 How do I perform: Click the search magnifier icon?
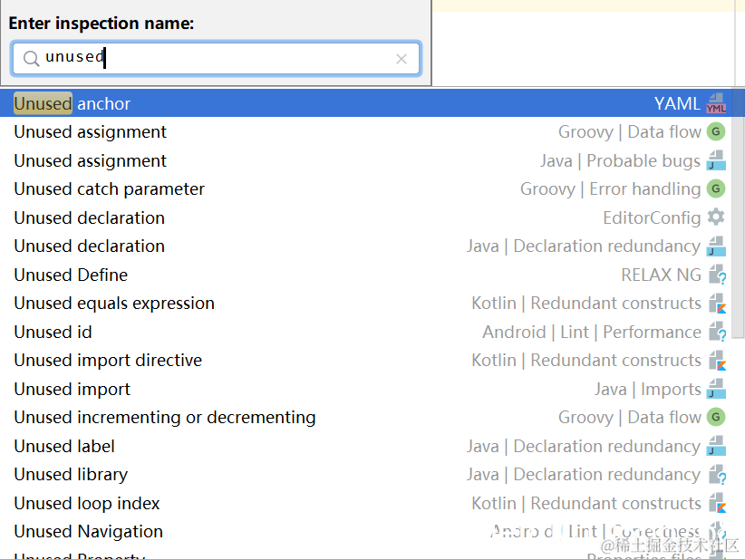tap(31, 58)
